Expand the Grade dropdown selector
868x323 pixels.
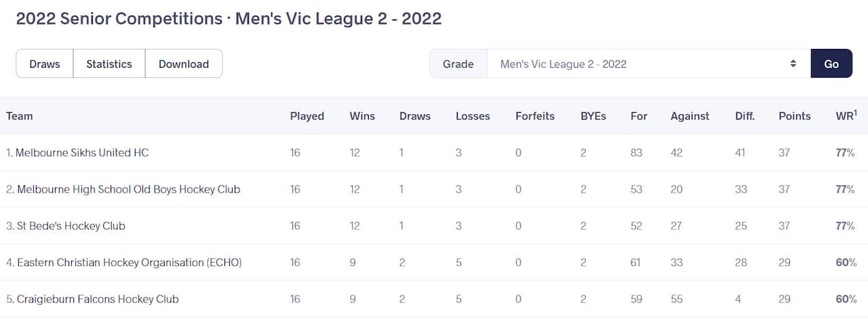(648, 64)
